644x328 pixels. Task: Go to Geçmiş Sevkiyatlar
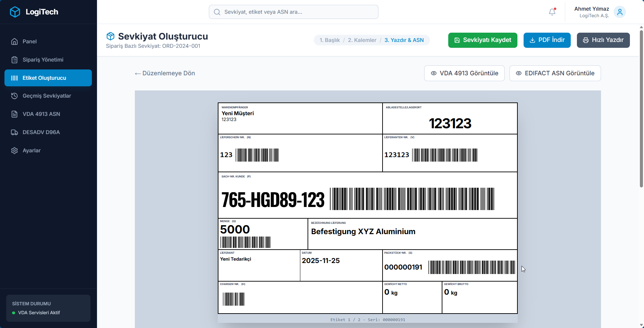(x=48, y=96)
